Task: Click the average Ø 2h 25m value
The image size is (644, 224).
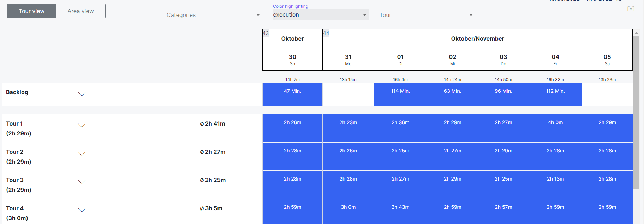Action: [x=213, y=180]
